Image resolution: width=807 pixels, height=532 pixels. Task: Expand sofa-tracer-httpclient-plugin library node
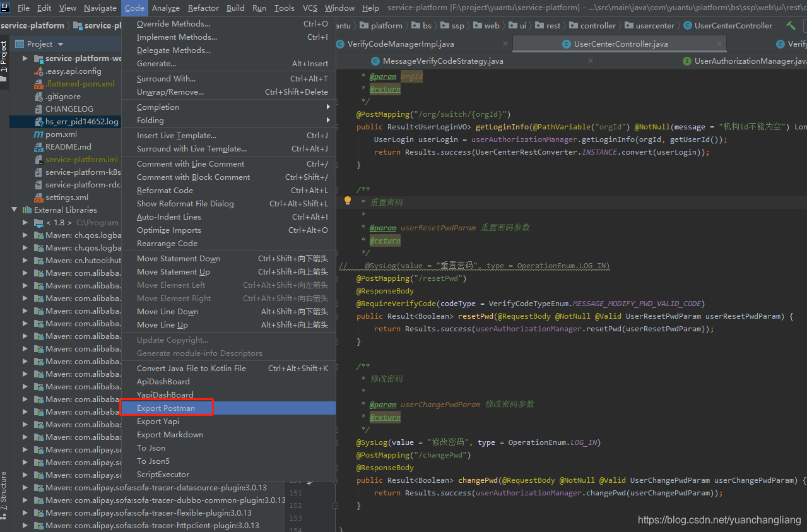25,526
